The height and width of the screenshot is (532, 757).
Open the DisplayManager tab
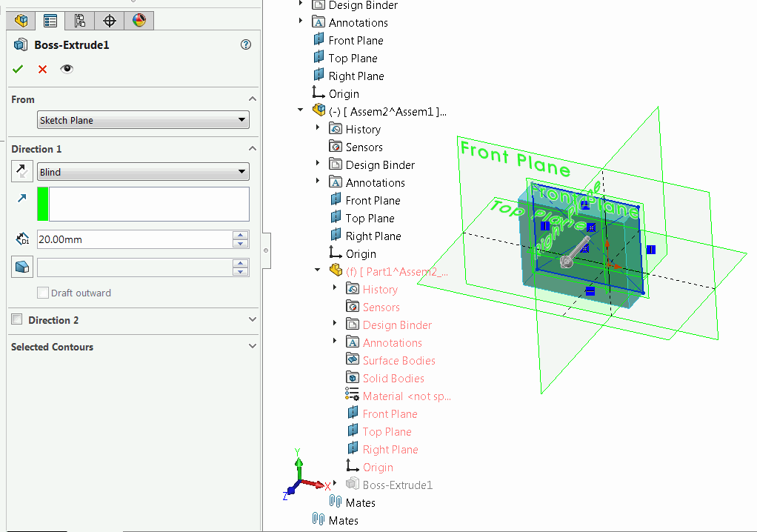click(x=139, y=21)
